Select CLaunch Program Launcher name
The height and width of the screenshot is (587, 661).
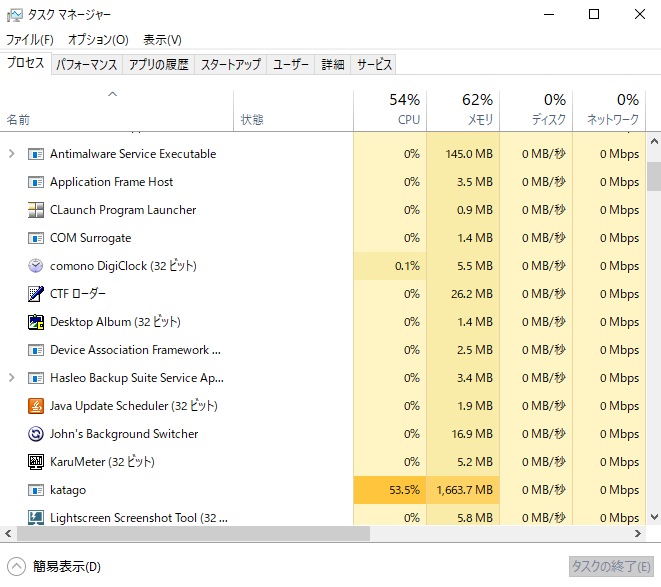(123, 210)
